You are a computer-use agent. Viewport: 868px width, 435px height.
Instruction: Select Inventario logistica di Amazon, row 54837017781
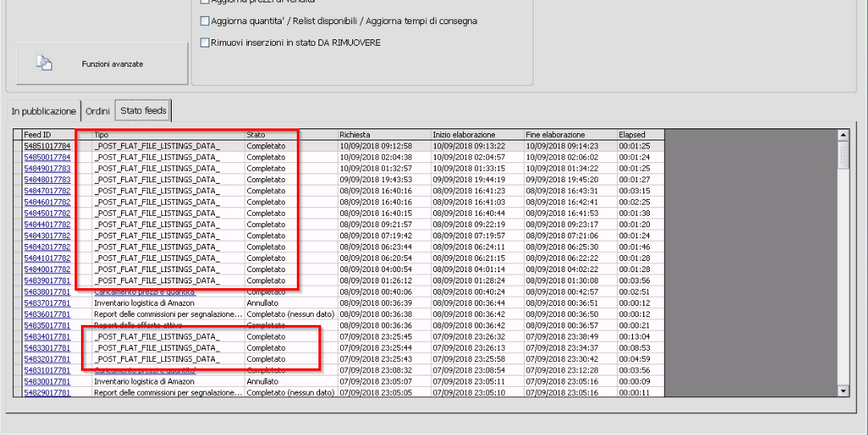point(144,303)
